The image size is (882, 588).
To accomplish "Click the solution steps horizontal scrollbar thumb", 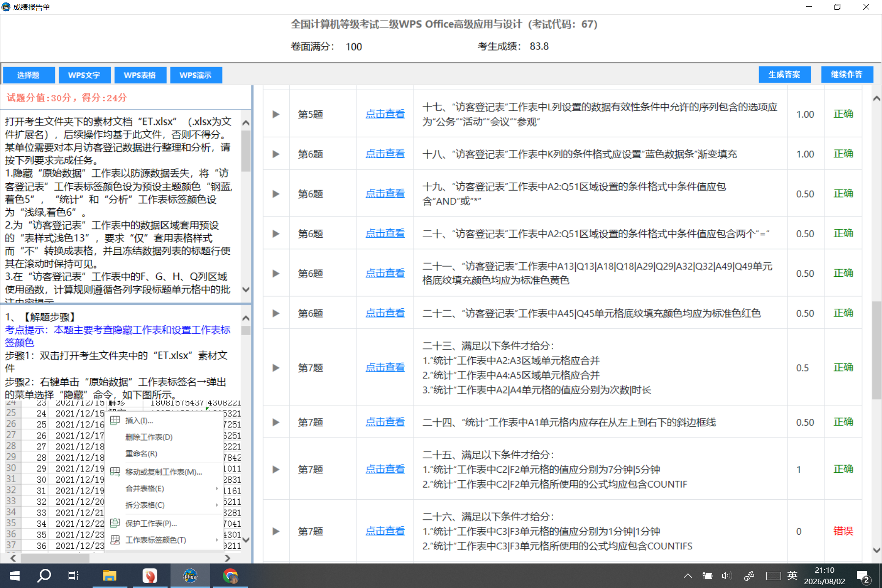I will pos(55,558).
